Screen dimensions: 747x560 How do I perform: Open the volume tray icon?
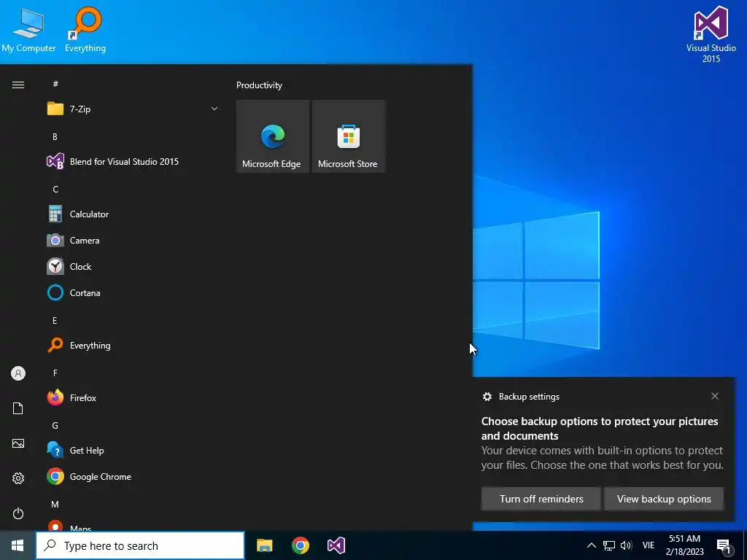tap(626, 545)
